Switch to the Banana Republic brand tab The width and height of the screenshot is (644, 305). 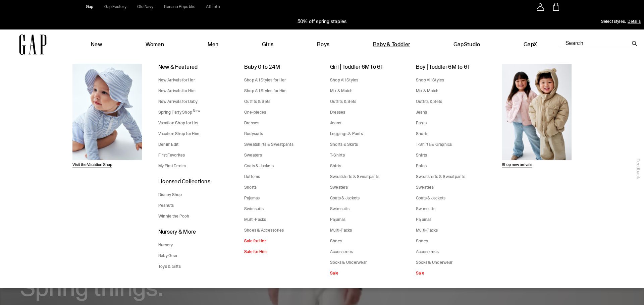pos(179,7)
